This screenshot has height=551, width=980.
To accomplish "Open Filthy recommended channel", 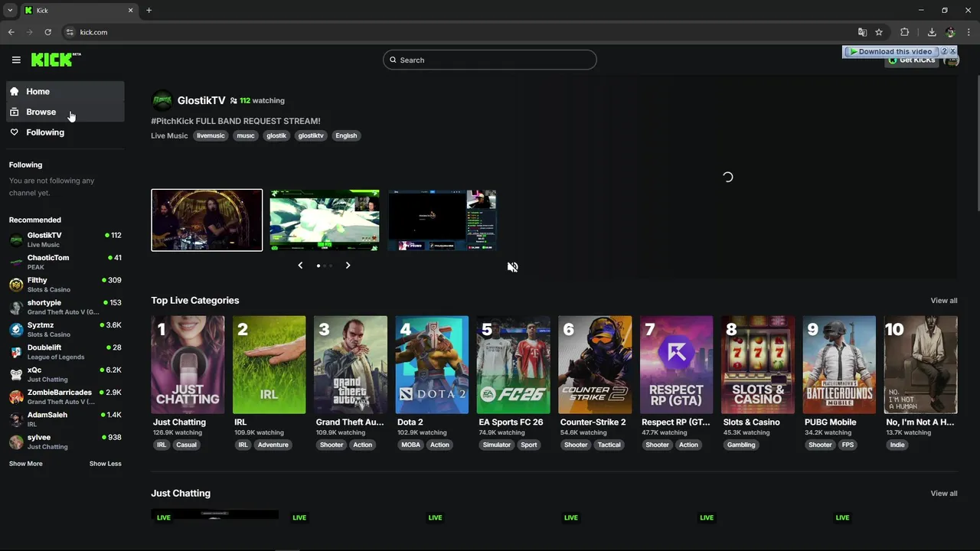I will (x=65, y=284).
